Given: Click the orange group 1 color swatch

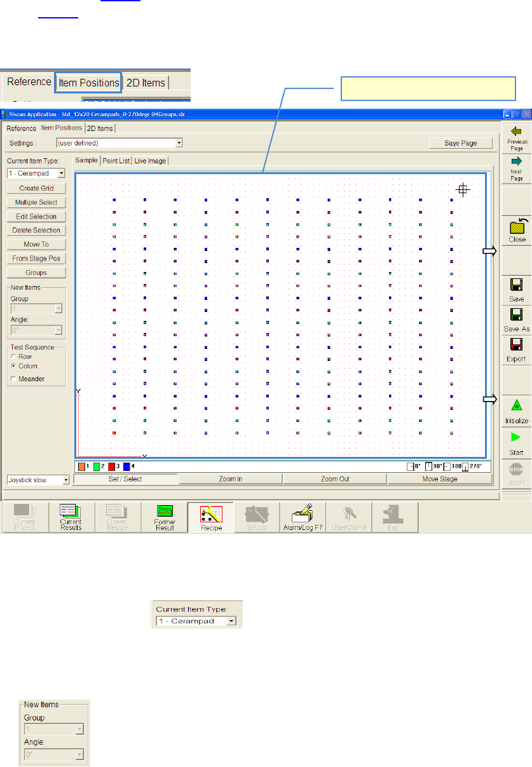Looking at the screenshot, I should [82, 466].
